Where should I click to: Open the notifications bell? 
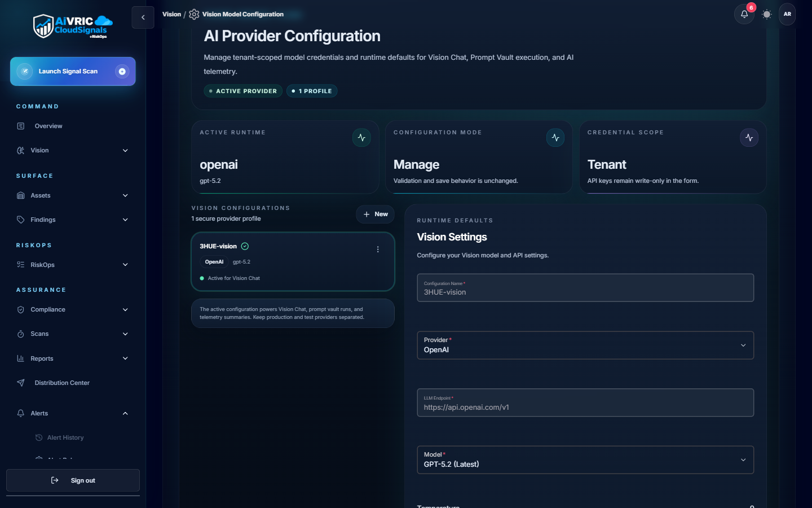click(x=744, y=14)
